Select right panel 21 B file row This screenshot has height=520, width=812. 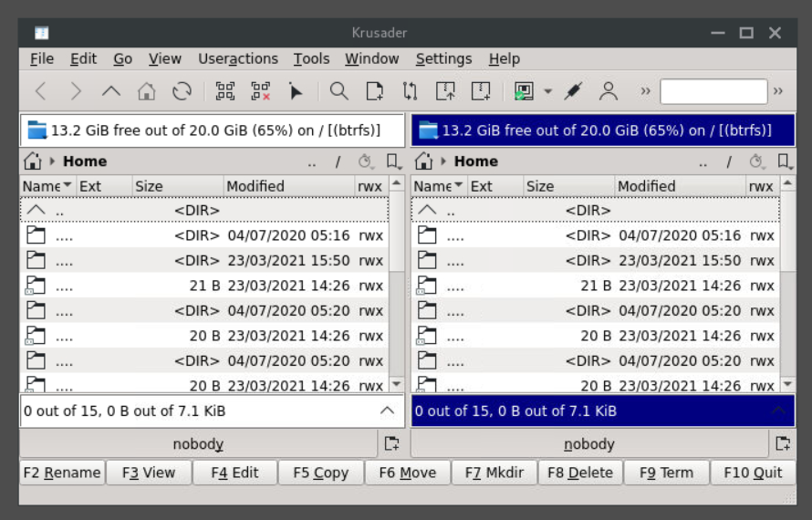tap(596, 286)
